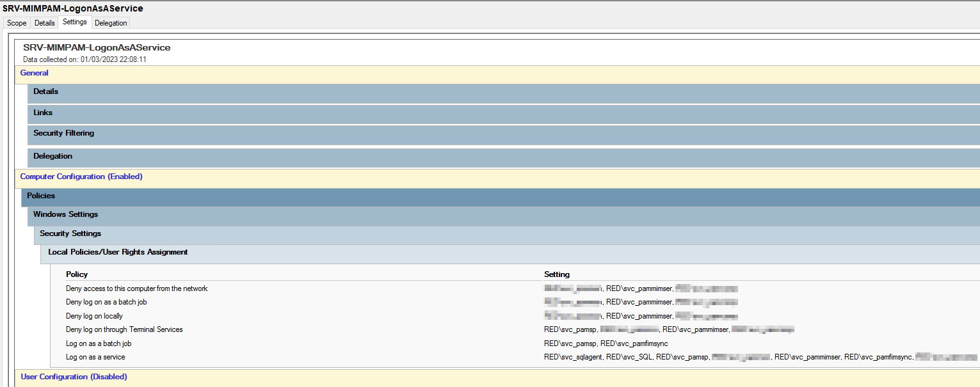Collapse the Security Settings section
Image resolution: width=980 pixels, height=387 pixels.
coord(70,234)
